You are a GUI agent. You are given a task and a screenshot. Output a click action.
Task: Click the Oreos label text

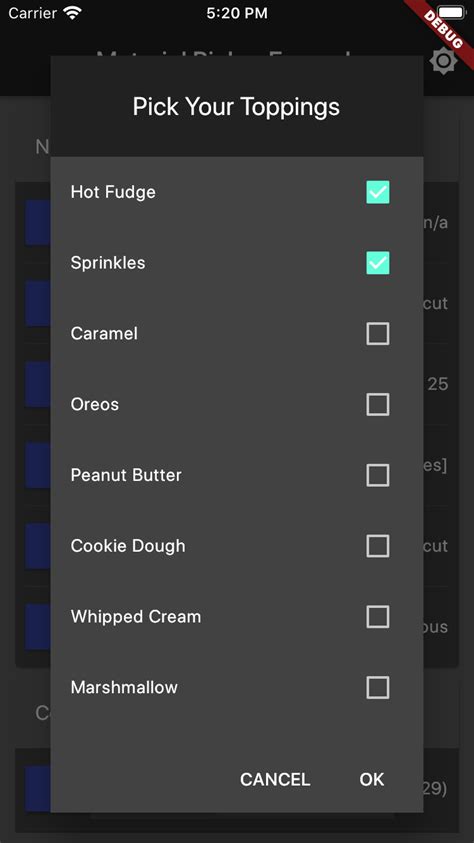coord(95,404)
